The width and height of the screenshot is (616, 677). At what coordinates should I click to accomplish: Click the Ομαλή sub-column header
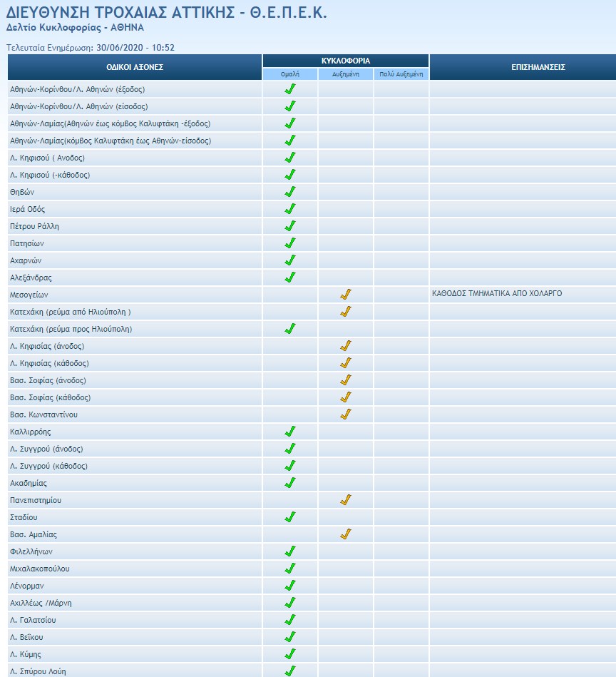[x=289, y=74]
